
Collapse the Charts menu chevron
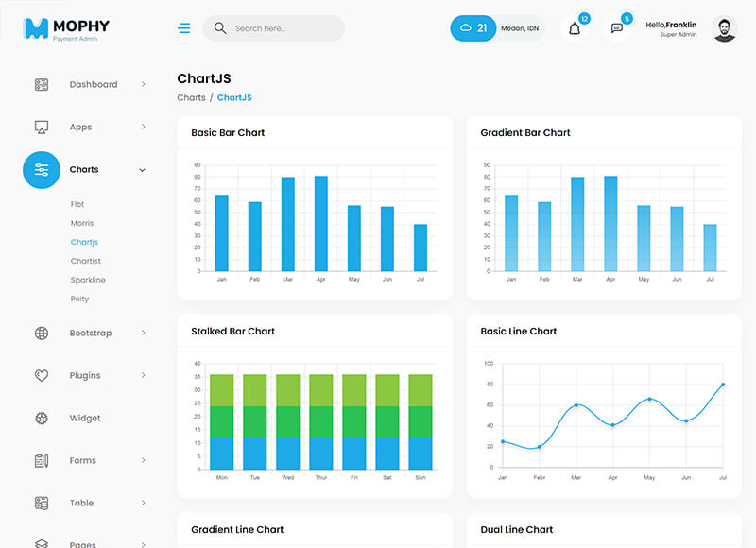[x=143, y=170]
